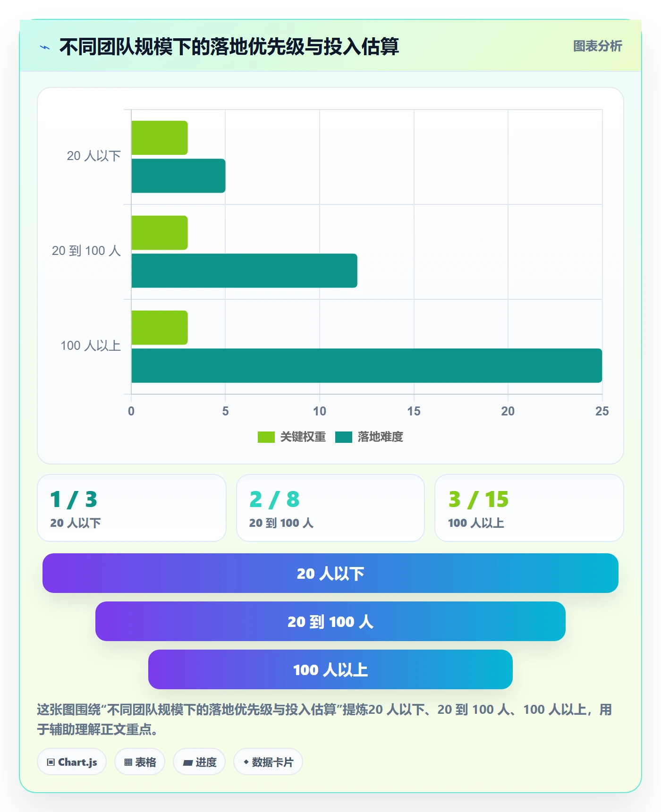
Task: Click the 数据卡片 tag chip
Action: 268,762
